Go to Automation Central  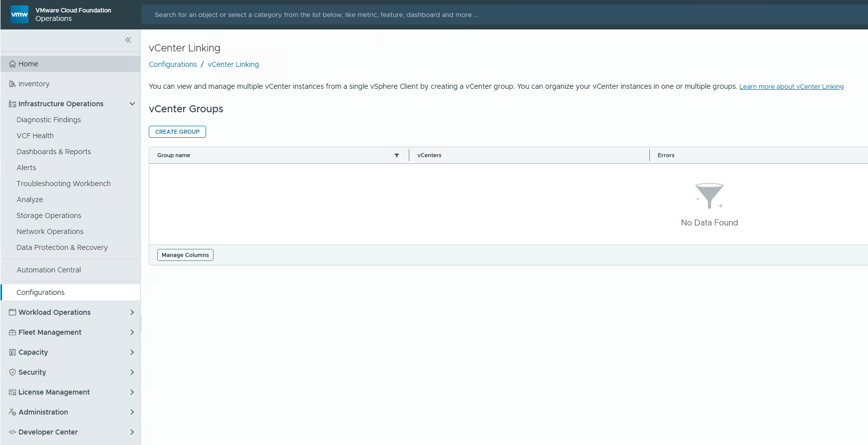point(48,270)
